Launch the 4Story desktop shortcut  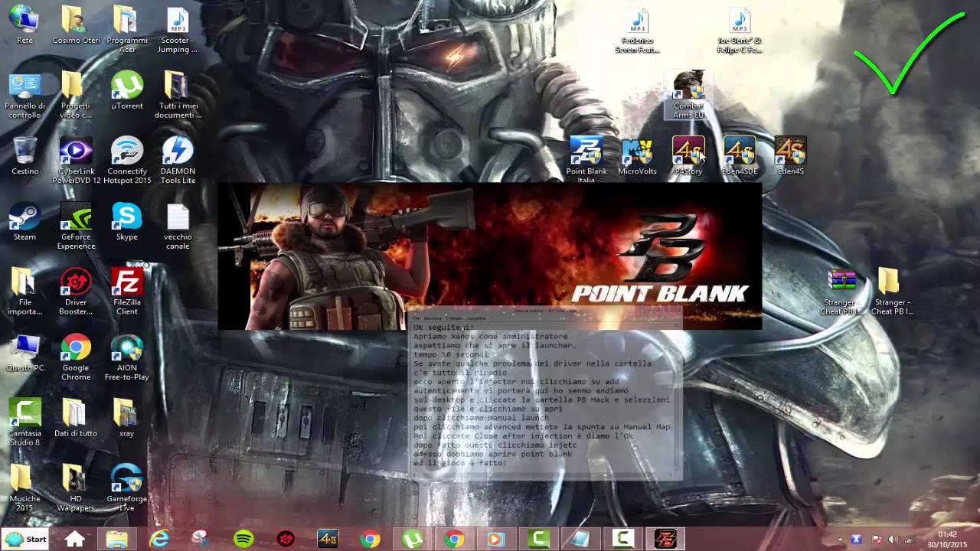tap(688, 156)
